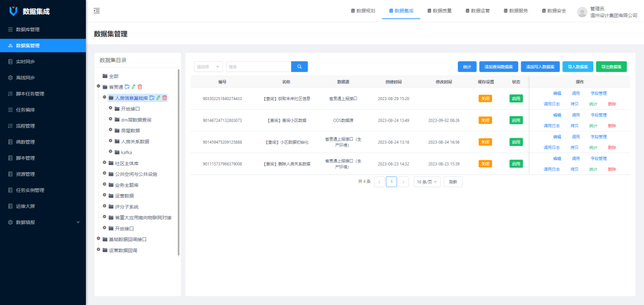
Task: Click into the 搜索 text input field
Action: [x=258, y=67]
